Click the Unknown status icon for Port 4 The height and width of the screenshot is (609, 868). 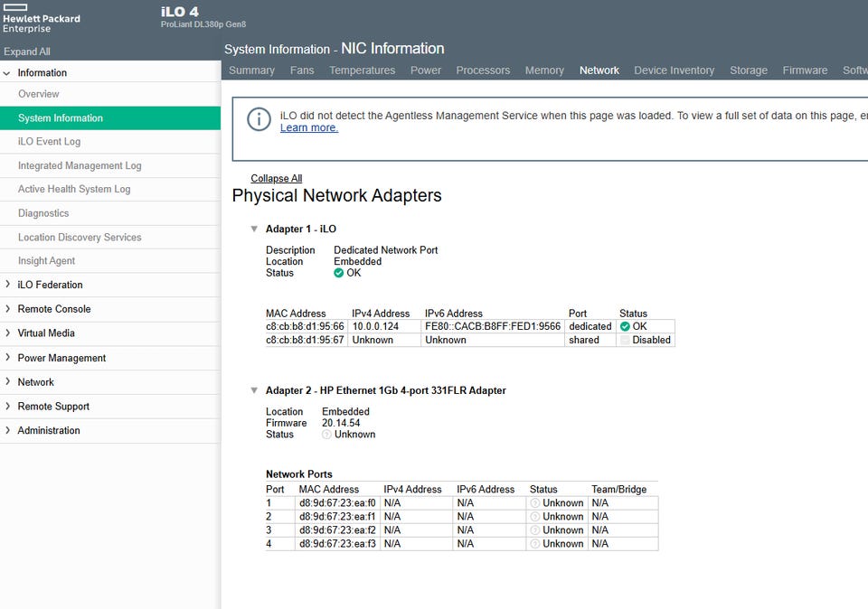coord(534,544)
